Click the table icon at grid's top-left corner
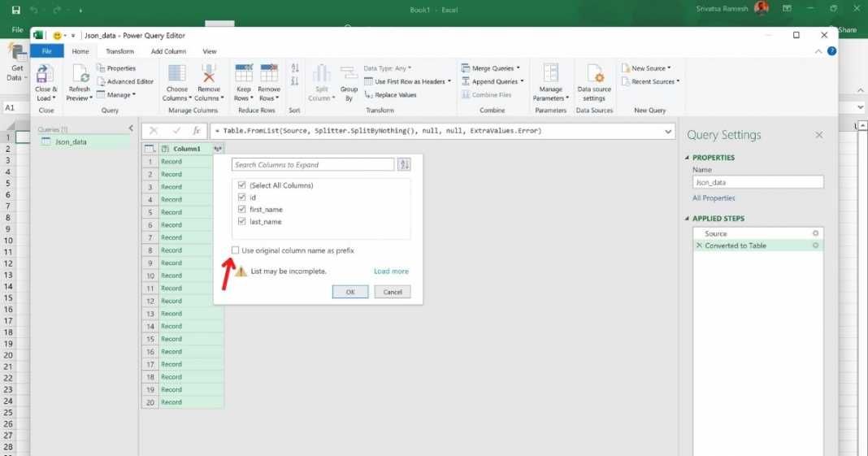868x456 pixels. [x=150, y=148]
